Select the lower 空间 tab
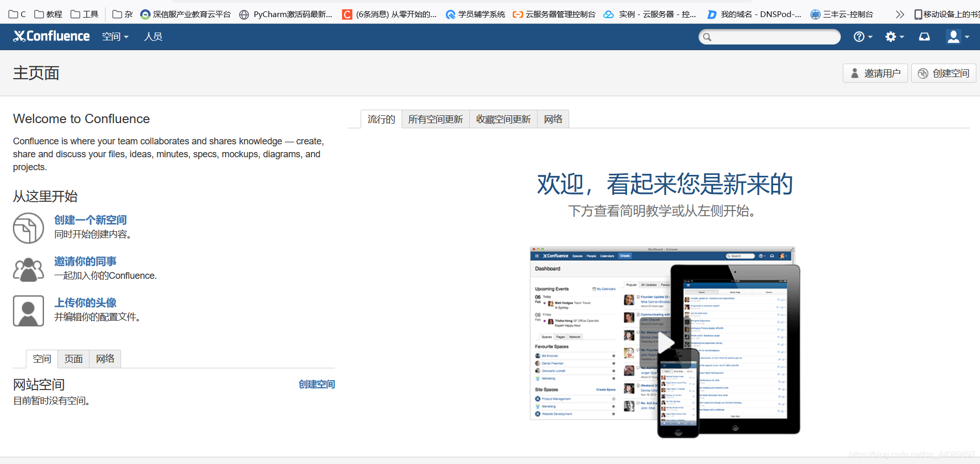 42,359
